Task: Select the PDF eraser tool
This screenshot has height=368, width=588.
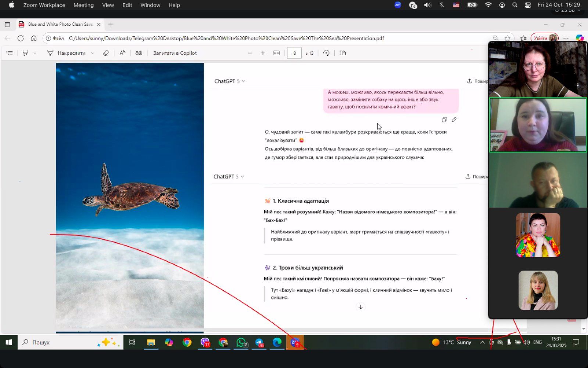Action: click(x=106, y=53)
